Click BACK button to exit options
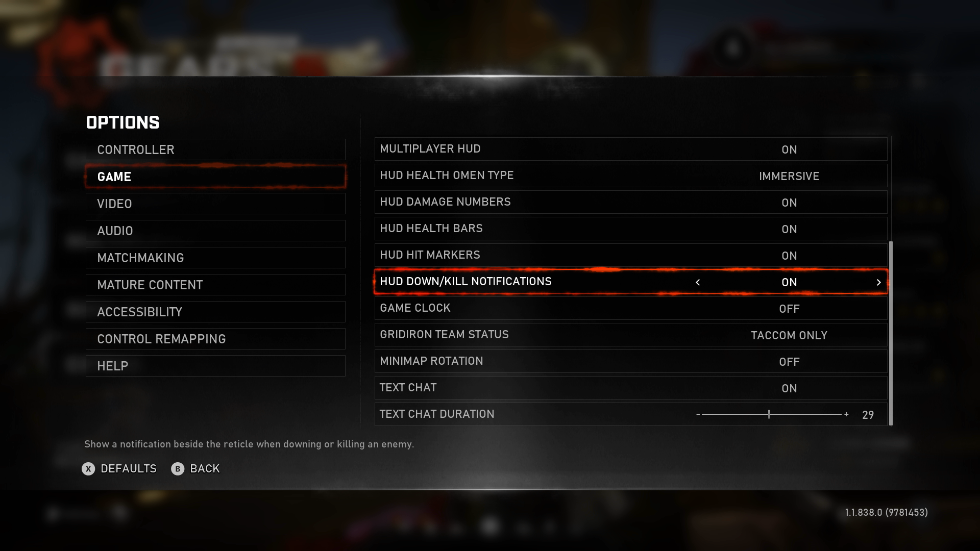This screenshot has width=980, height=551. tap(195, 468)
